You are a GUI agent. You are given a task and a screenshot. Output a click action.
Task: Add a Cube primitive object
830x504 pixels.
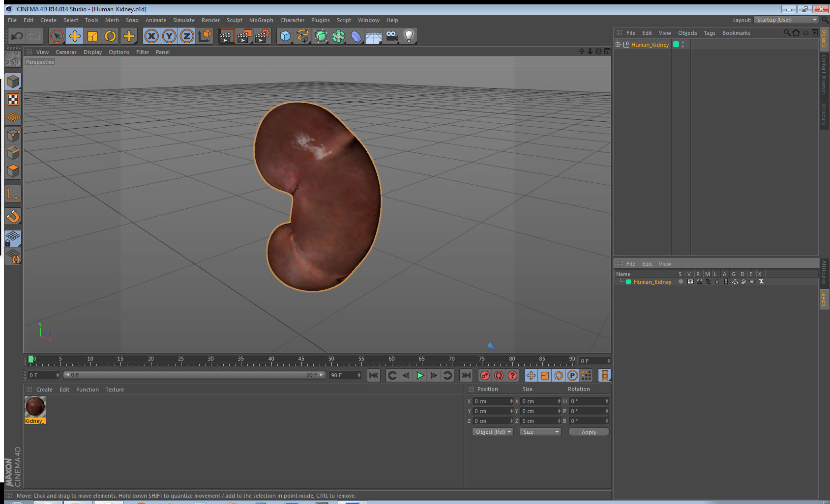coord(285,36)
